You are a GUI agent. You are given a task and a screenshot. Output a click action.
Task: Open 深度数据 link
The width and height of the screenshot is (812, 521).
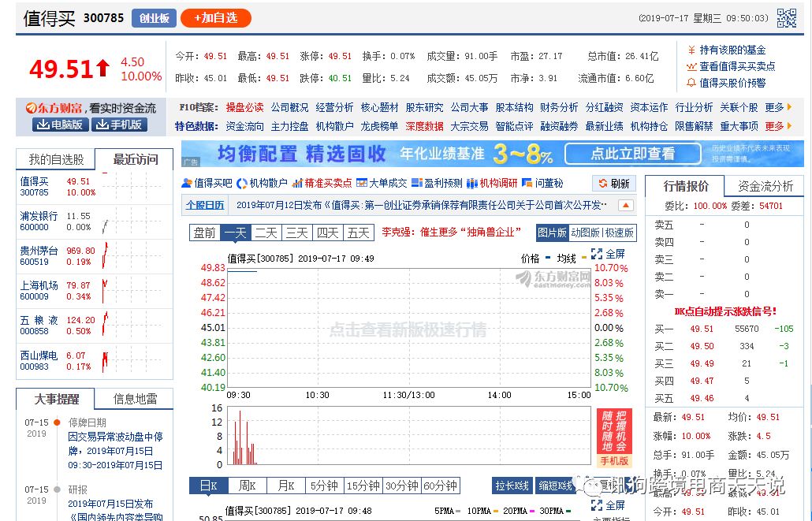point(424,126)
